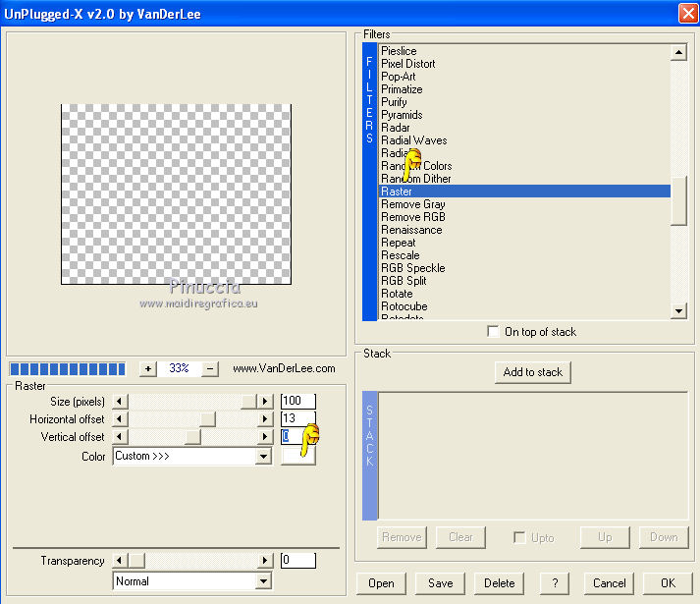Click the Delete button
700x604 pixels.
[499, 583]
